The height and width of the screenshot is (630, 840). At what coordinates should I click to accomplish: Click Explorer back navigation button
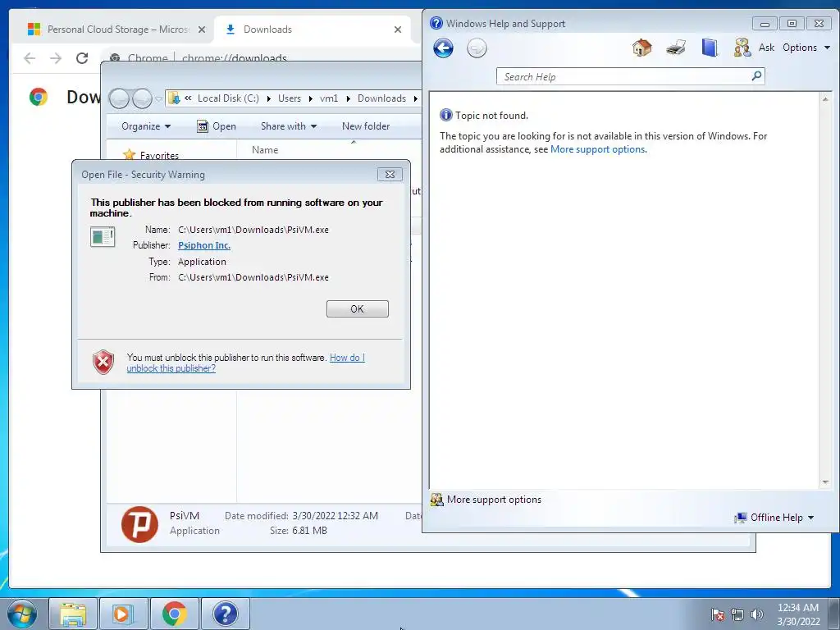point(119,98)
